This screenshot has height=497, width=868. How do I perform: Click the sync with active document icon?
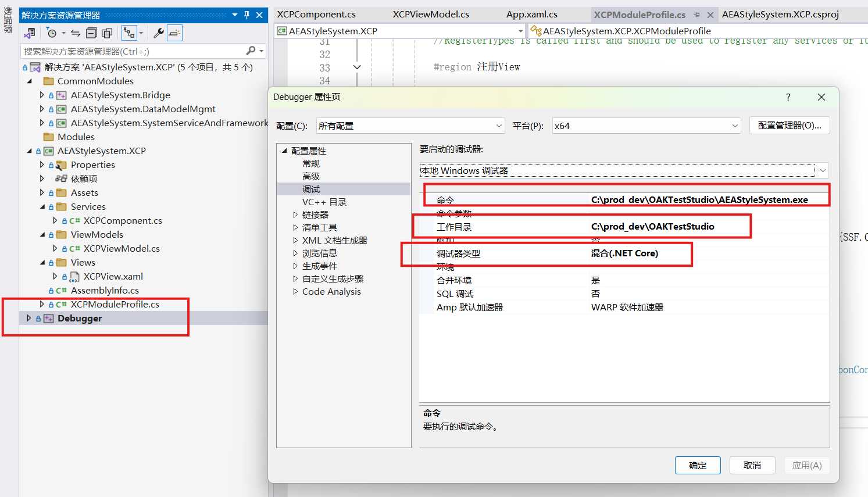(76, 33)
